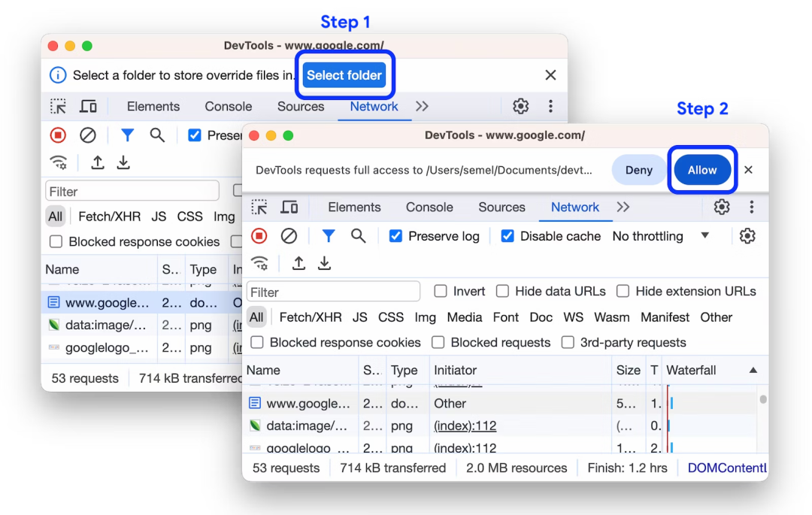Click inspect element icon in back window
Screen dimensions: 812x515
[x=58, y=106]
